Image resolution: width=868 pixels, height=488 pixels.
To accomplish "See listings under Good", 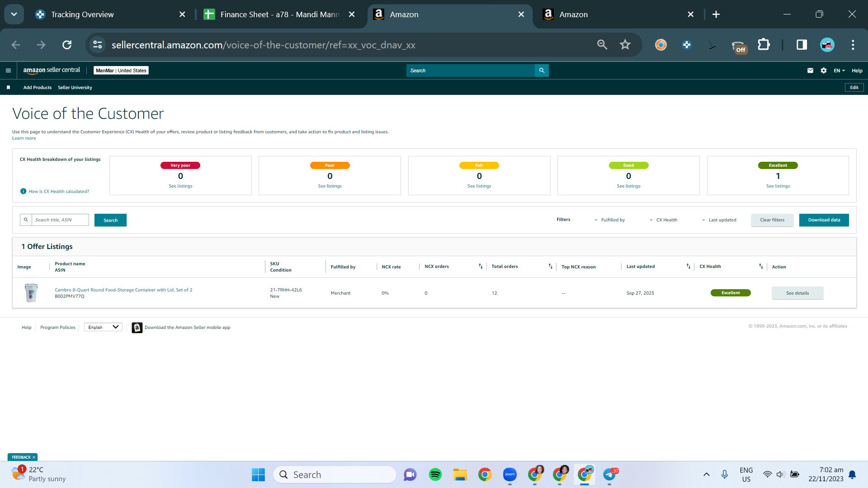I will (628, 186).
